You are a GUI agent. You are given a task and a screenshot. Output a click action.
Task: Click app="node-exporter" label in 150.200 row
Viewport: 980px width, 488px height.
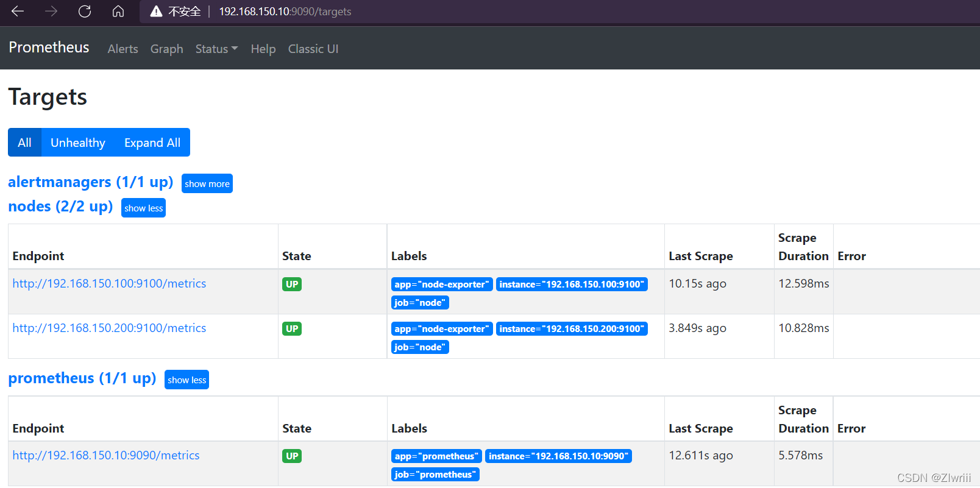click(442, 328)
